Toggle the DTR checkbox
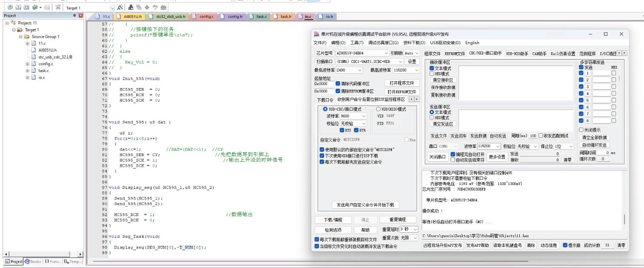 point(356,130)
